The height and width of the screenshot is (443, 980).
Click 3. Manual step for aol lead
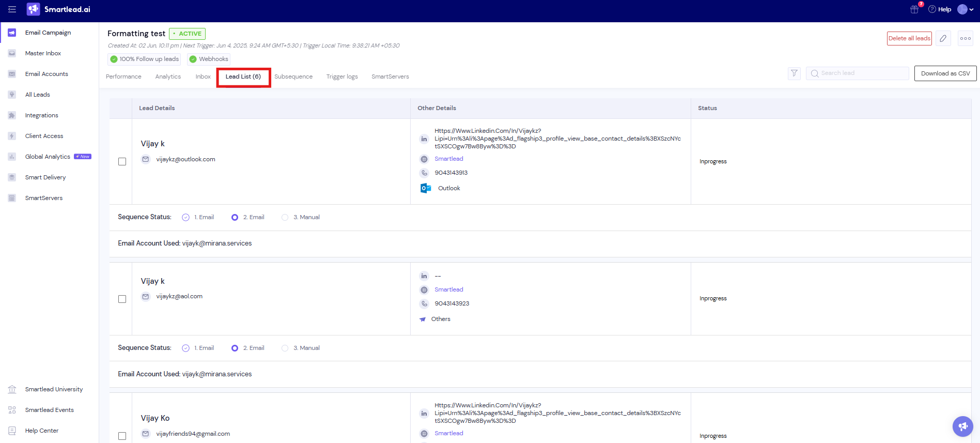pos(301,348)
